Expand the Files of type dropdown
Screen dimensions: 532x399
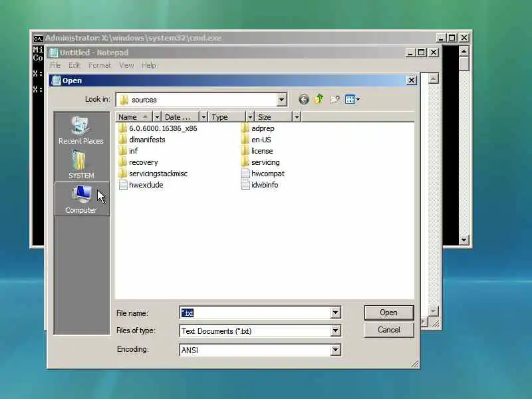coord(335,331)
